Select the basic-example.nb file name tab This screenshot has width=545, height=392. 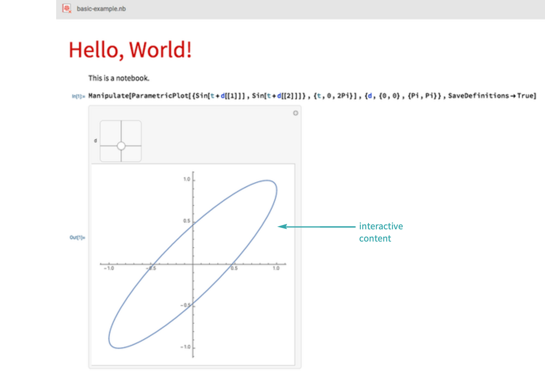(x=101, y=9)
